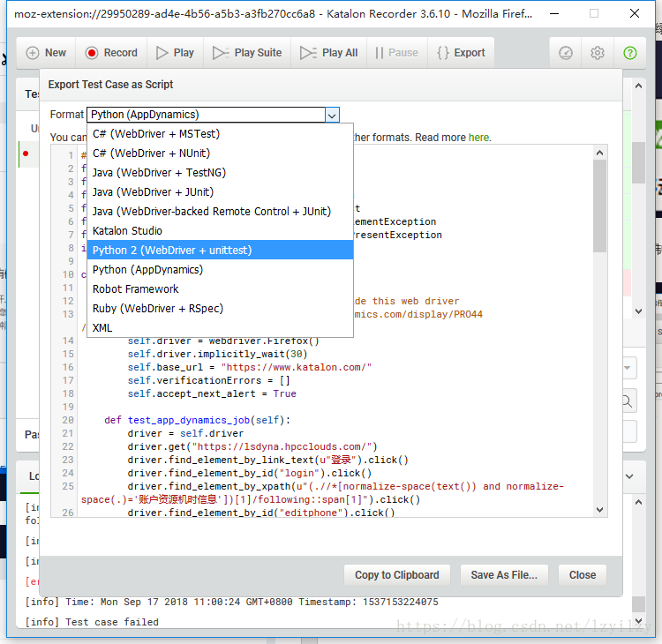Click the def test_app_dynamics_job line
The height and width of the screenshot is (644, 662).
tap(197, 420)
